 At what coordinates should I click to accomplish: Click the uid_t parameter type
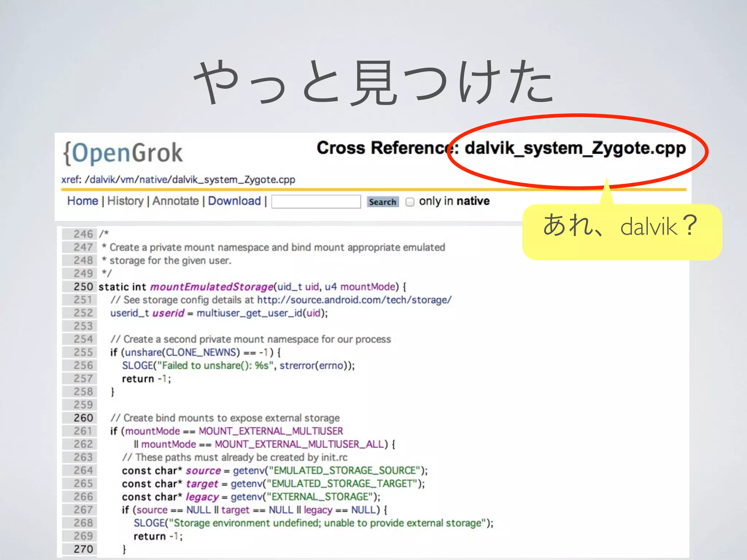[290, 287]
